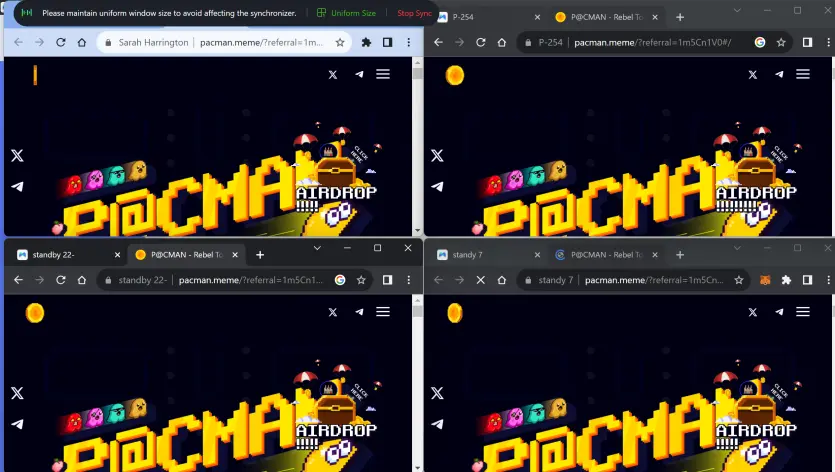Click Uniform Size in the synchronizer bar

347,13
